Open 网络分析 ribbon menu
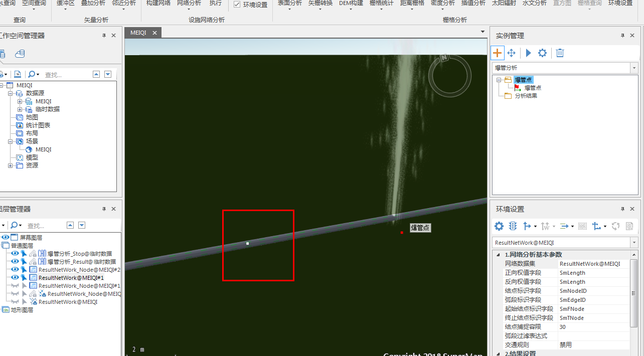Image resolution: width=644 pixels, height=356 pixels. 189,3
